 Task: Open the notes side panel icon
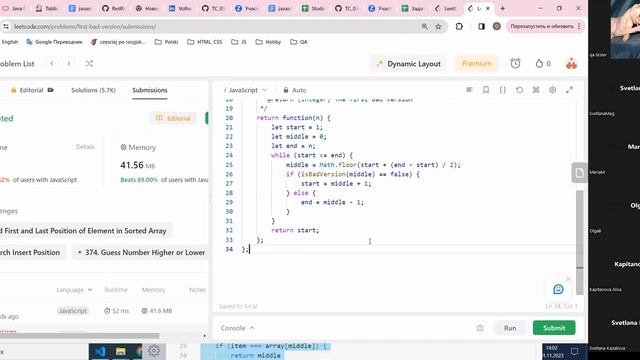pos(579,173)
